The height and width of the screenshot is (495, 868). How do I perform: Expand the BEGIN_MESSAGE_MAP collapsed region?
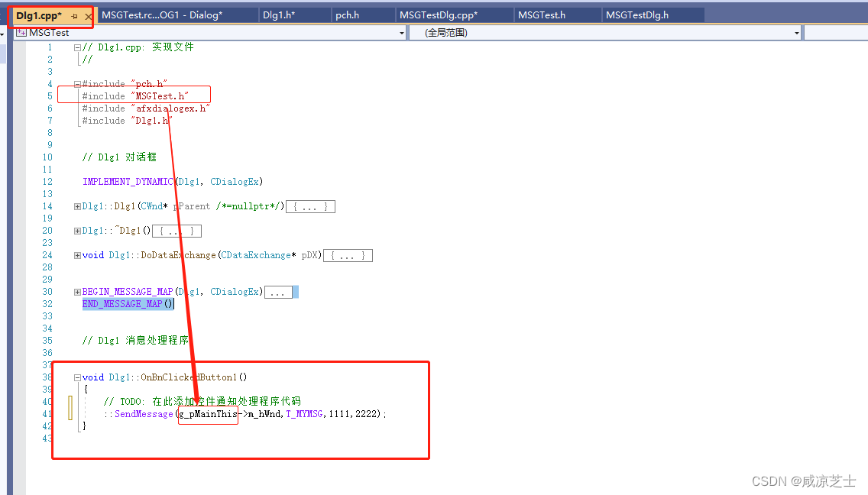point(76,291)
